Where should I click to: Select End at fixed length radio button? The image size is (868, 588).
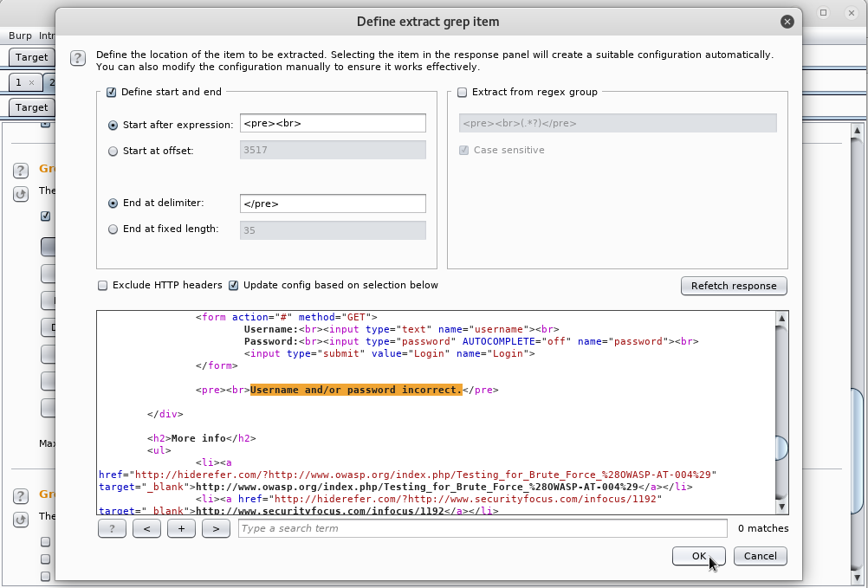coord(113,229)
